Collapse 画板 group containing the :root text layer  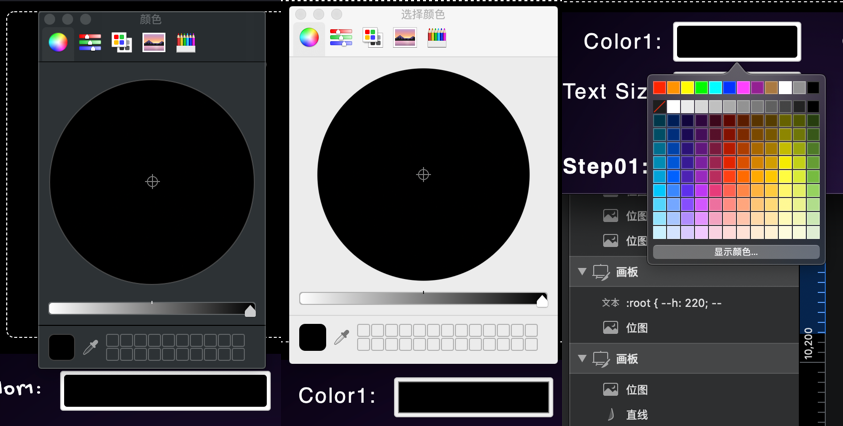point(582,272)
